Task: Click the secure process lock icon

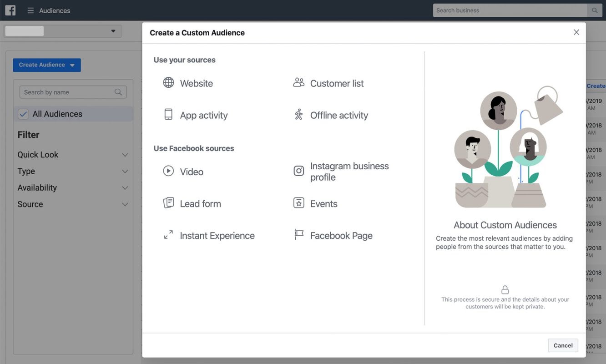Action: point(505,290)
